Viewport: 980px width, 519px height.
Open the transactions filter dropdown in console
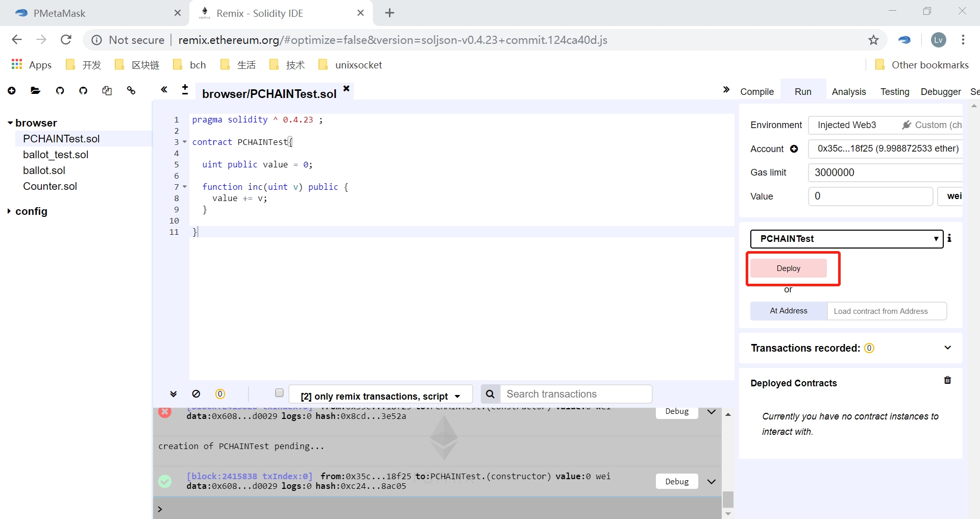point(380,396)
